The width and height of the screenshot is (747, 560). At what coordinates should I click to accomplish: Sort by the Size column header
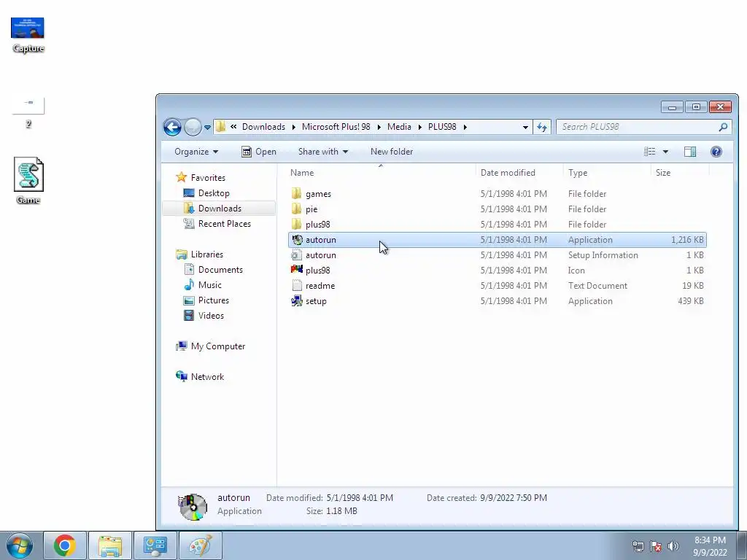[x=662, y=173]
